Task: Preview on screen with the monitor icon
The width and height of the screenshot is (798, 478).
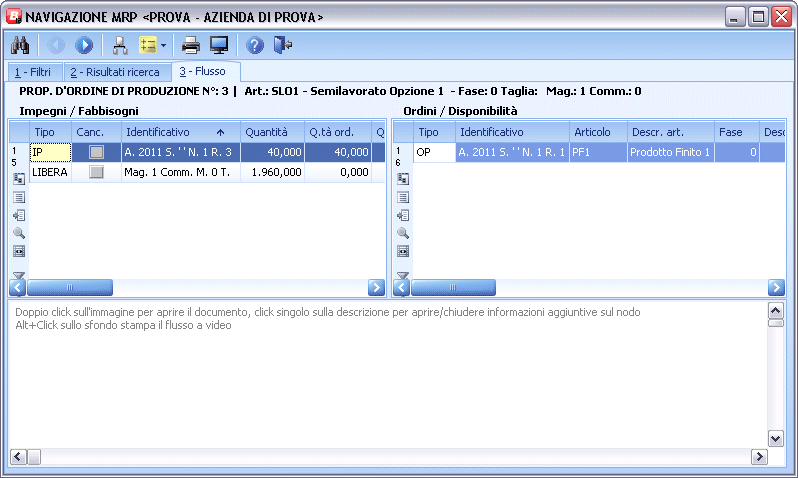Action: point(219,45)
